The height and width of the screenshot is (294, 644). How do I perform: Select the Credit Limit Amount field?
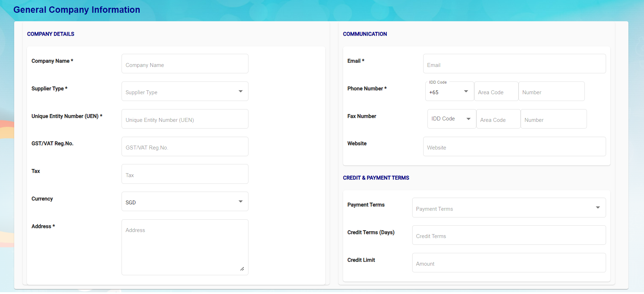click(509, 263)
